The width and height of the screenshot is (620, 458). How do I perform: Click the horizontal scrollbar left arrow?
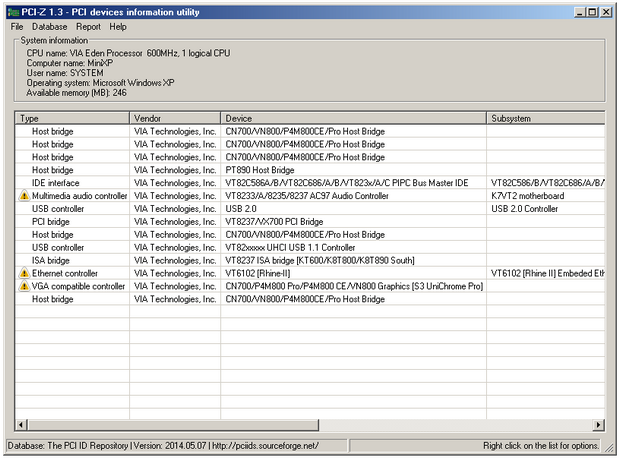[x=21, y=425]
